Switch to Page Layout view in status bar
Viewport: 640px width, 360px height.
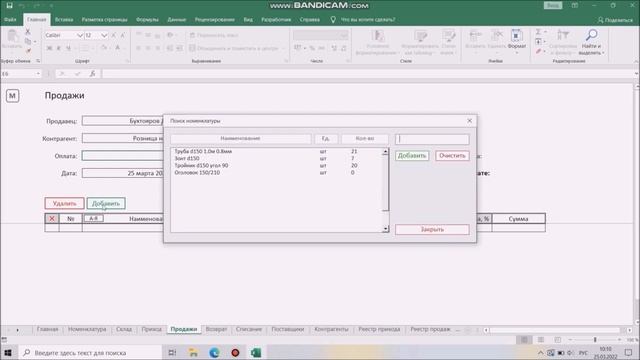(x=541, y=340)
